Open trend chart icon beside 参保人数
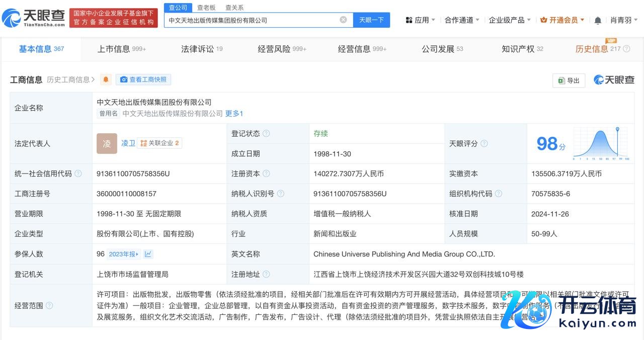The height and width of the screenshot is (340, 644). click(148, 254)
